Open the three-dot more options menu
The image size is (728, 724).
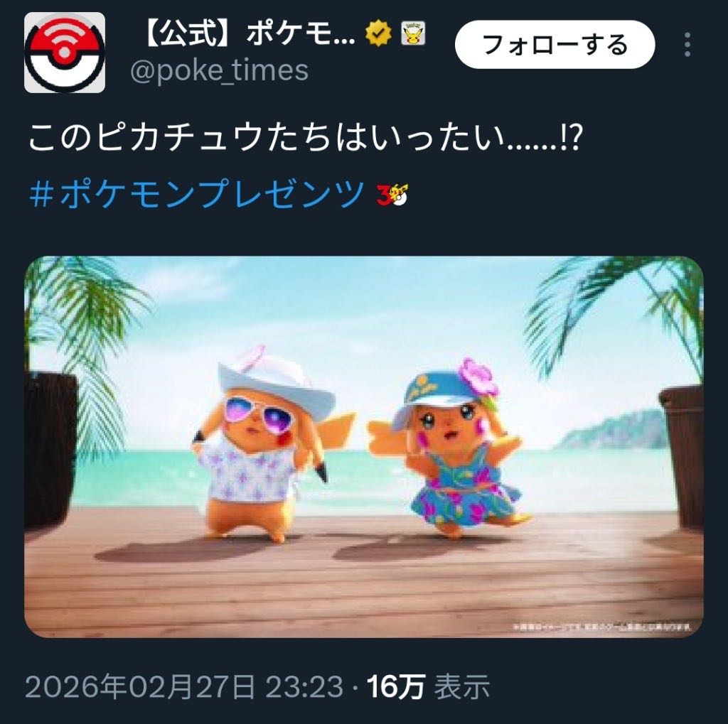(687, 45)
